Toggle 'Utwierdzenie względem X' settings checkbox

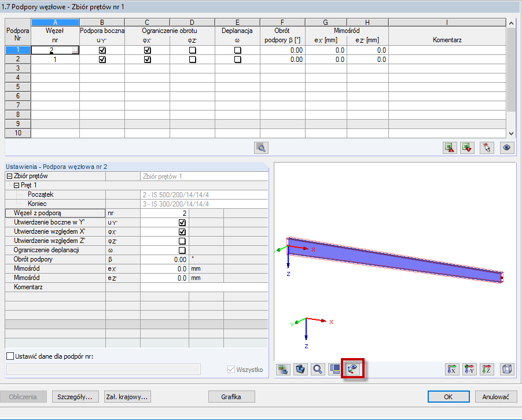[182, 232]
